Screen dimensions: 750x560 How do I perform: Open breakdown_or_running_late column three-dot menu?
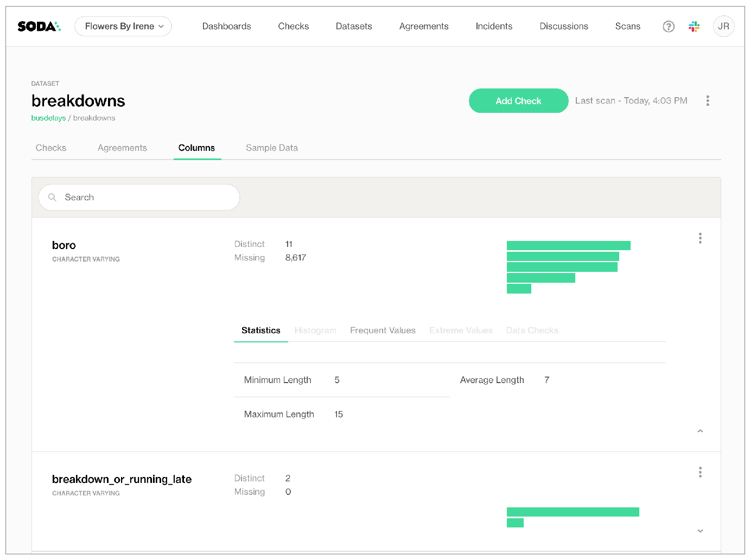point(700,472)
